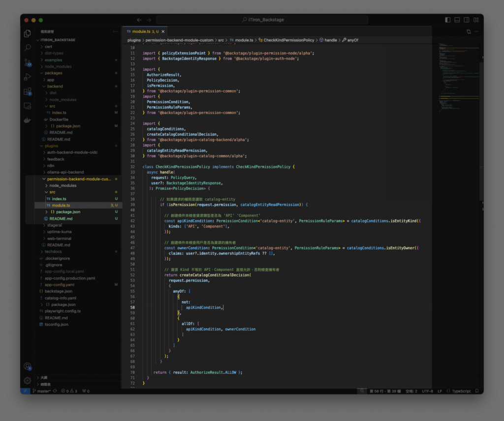The height and width of the screenshot is (421, 504).
Task: Open the Accounts icon in activity bar
Action: tap(28, 366)
